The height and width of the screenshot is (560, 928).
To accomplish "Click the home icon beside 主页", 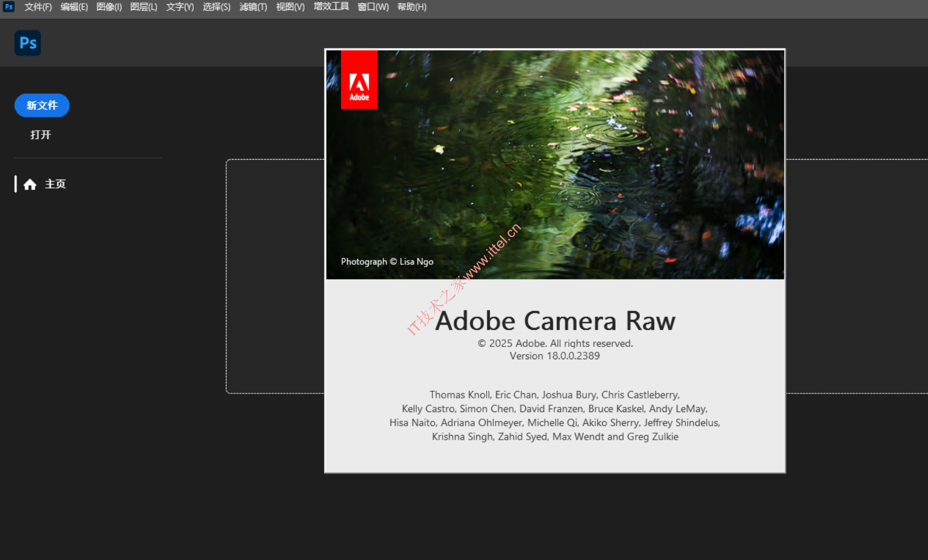I will pos(30,184).
